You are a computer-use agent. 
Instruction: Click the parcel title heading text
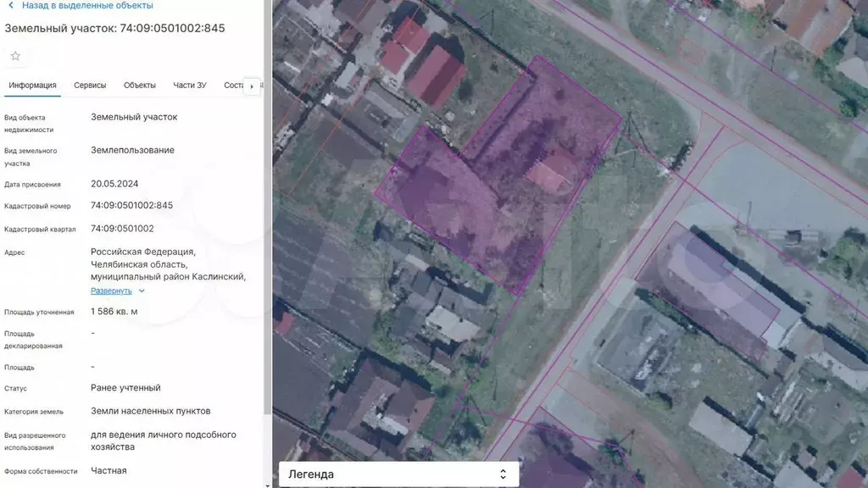[115, 28]
